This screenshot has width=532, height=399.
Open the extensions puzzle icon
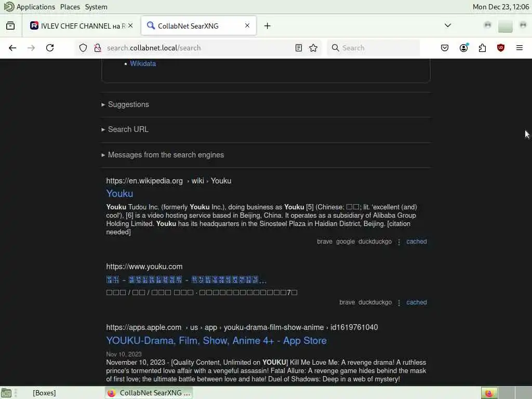482,48
